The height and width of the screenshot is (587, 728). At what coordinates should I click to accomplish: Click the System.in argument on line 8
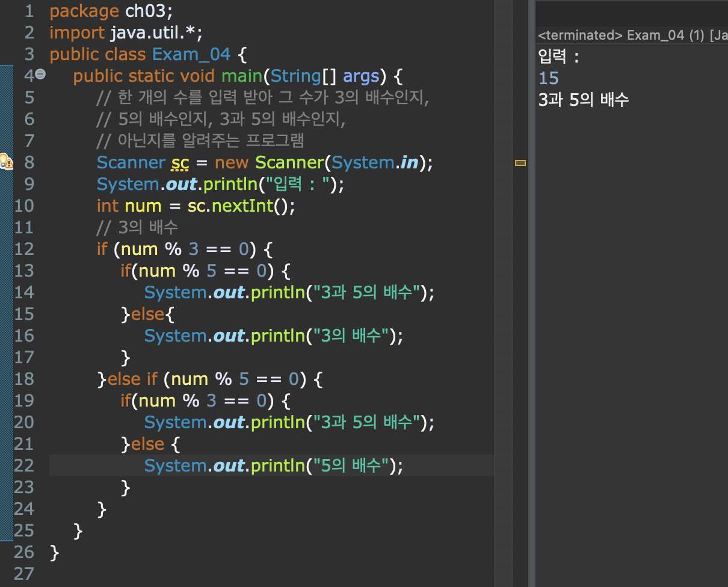click(x=375, y=162)
